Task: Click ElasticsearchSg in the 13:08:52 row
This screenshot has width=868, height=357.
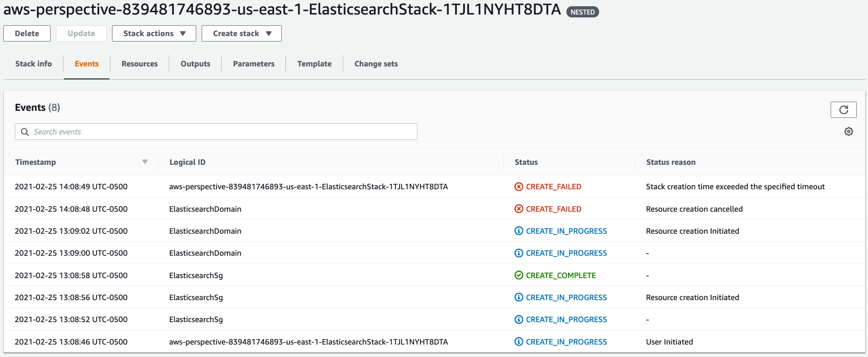Action: [x=196, y=319]
